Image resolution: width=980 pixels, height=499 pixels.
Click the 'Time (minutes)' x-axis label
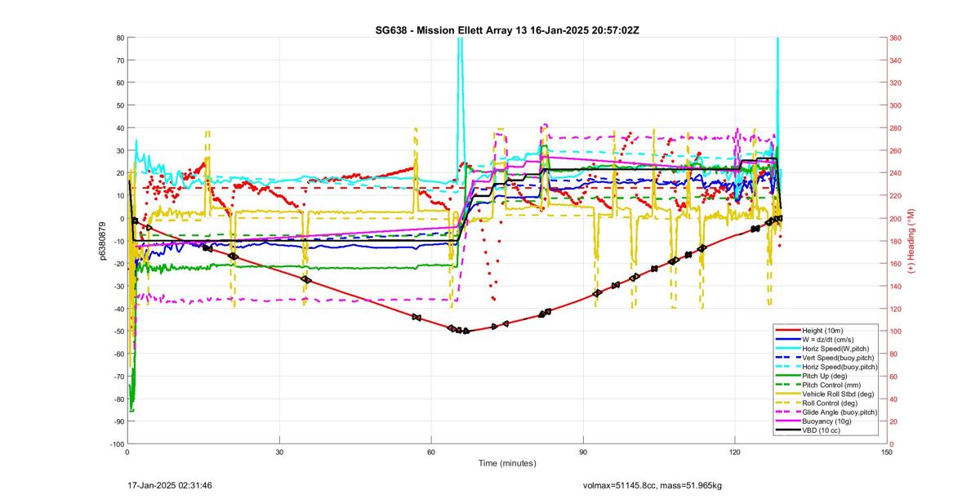click(507, 464)
